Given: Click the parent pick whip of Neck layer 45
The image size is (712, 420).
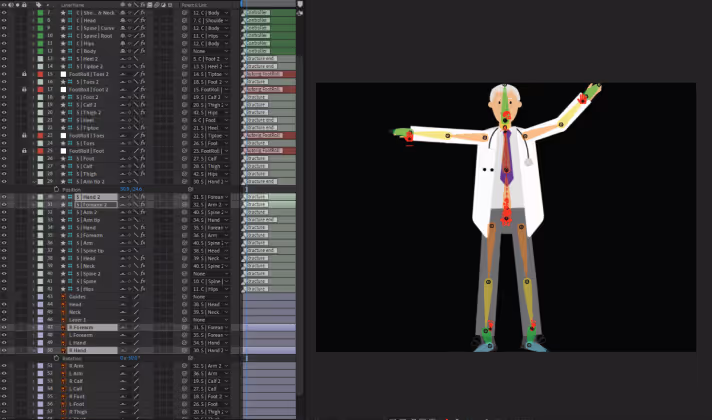Looking at the screenshot, I should [184, 312].
